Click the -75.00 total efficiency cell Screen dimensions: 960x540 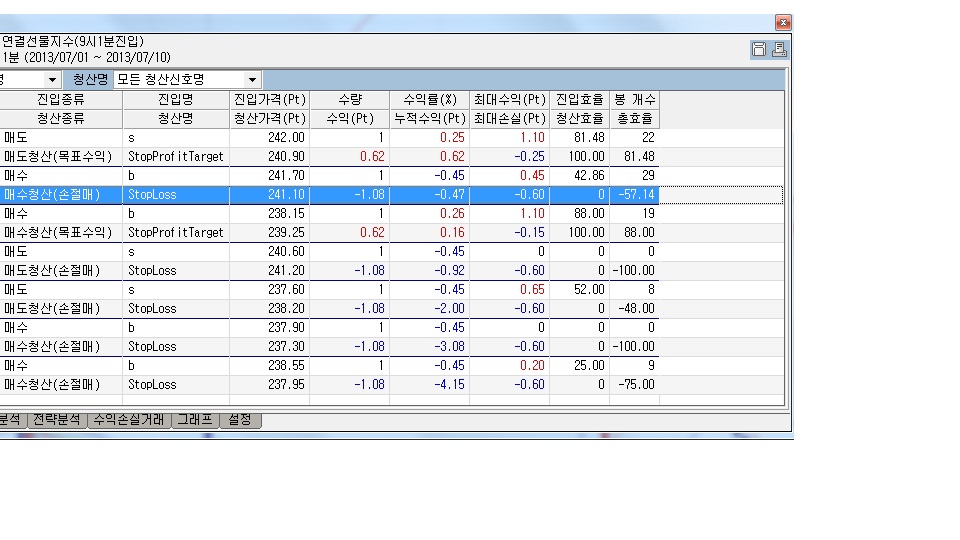(634, 384)
